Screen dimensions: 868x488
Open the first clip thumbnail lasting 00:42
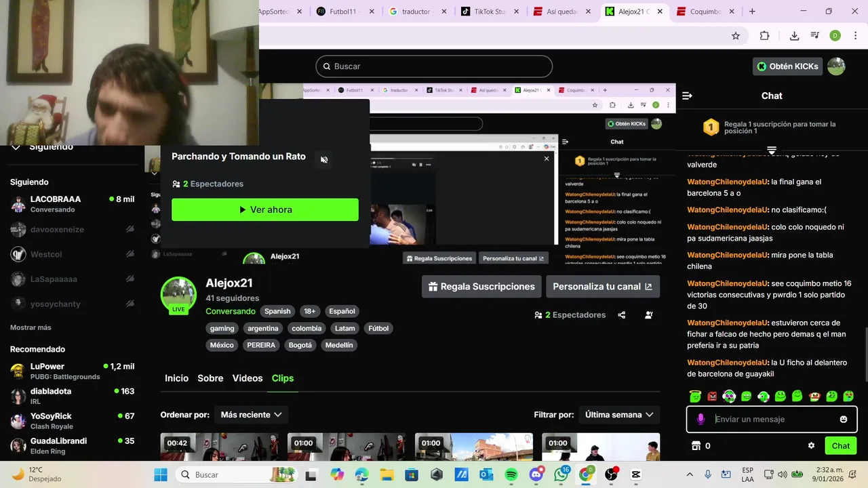pyautogui.click(x=219, y=447)
